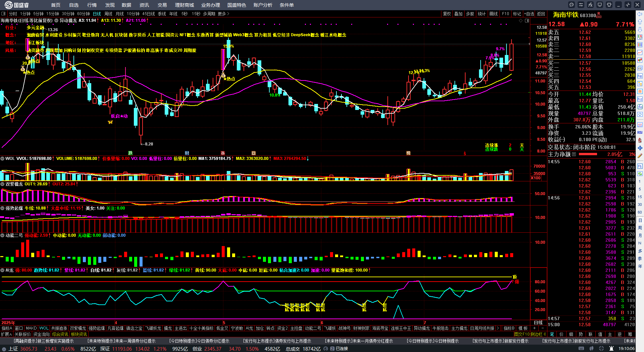This screenshot has height=352, width=644.
Task: Expand the WOL indicator panel dropdown arrow
Action: click(2, 159)
